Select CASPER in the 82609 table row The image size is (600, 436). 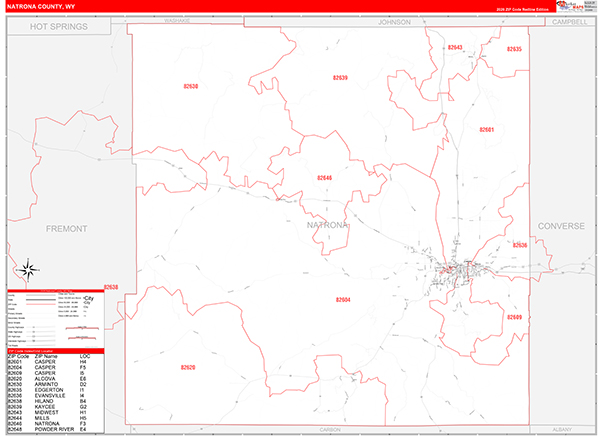[x=45, y=373]
